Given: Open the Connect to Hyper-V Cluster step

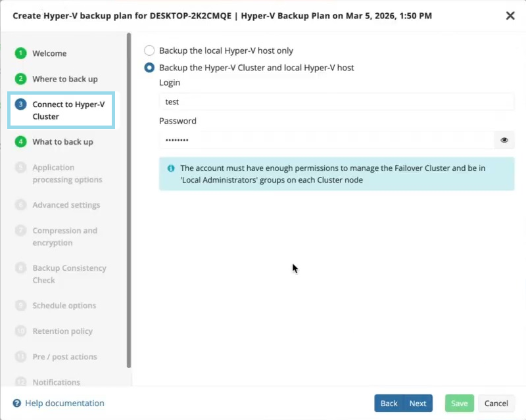Looking at the screenshot, I should coord(68,110).
